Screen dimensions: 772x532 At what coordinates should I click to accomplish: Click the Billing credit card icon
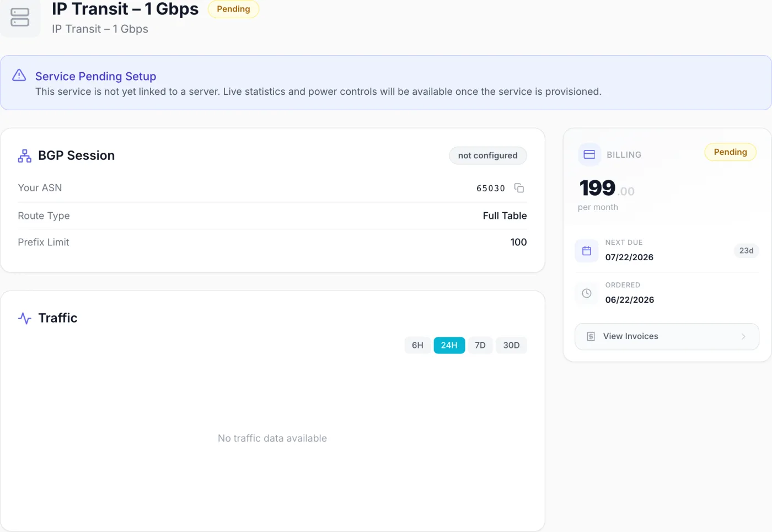pos(589,154)
